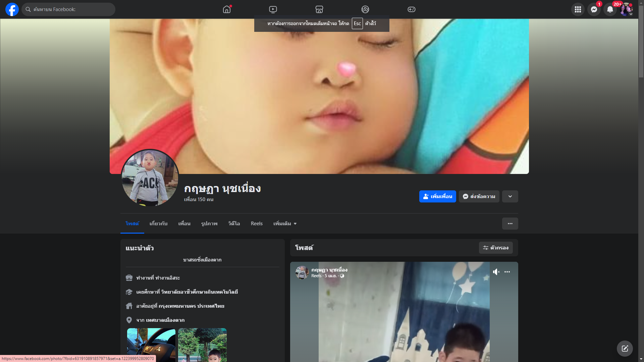Open the Groups icon in top bar
This screenshot has width=644, height=362.
[365, 9]
